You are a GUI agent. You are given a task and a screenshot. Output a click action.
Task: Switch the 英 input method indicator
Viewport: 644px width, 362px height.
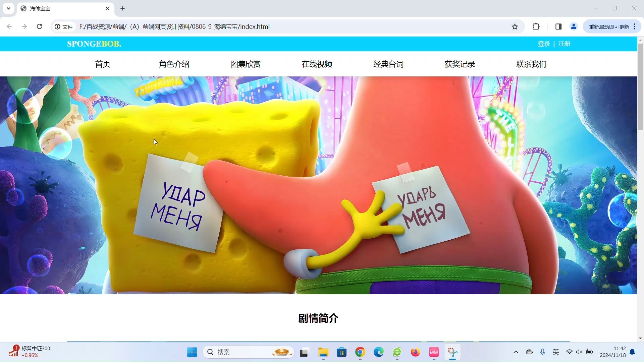click(x=556, y=352)
